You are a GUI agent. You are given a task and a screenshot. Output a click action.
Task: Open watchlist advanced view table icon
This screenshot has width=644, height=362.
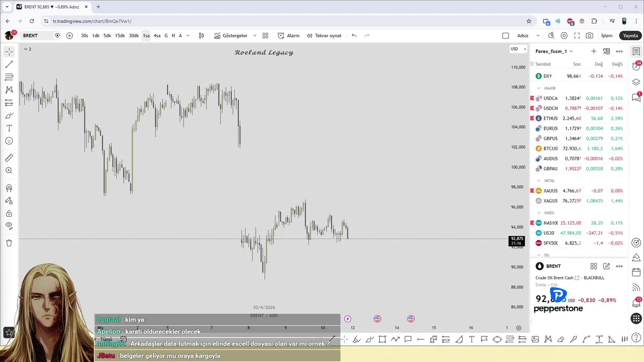pyautogui.click(x=606, y=51)
